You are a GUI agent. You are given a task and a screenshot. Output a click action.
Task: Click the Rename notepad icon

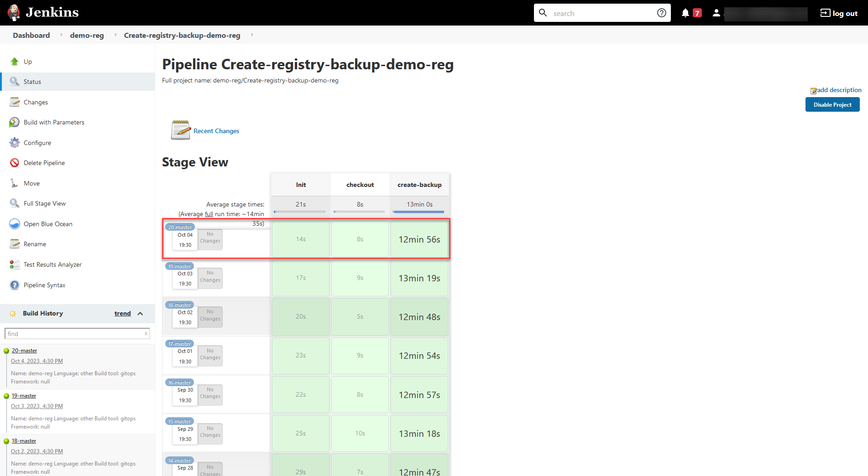[x=15, y=244]
